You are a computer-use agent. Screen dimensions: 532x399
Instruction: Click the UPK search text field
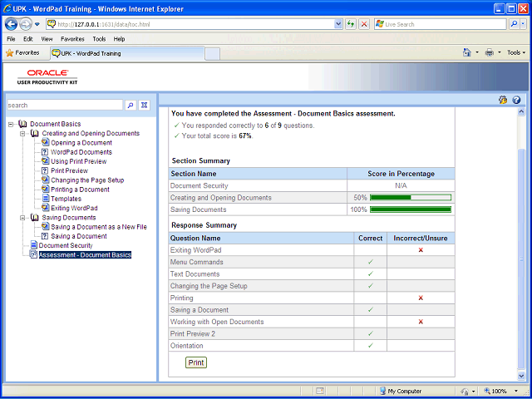[x=65, y=106]
